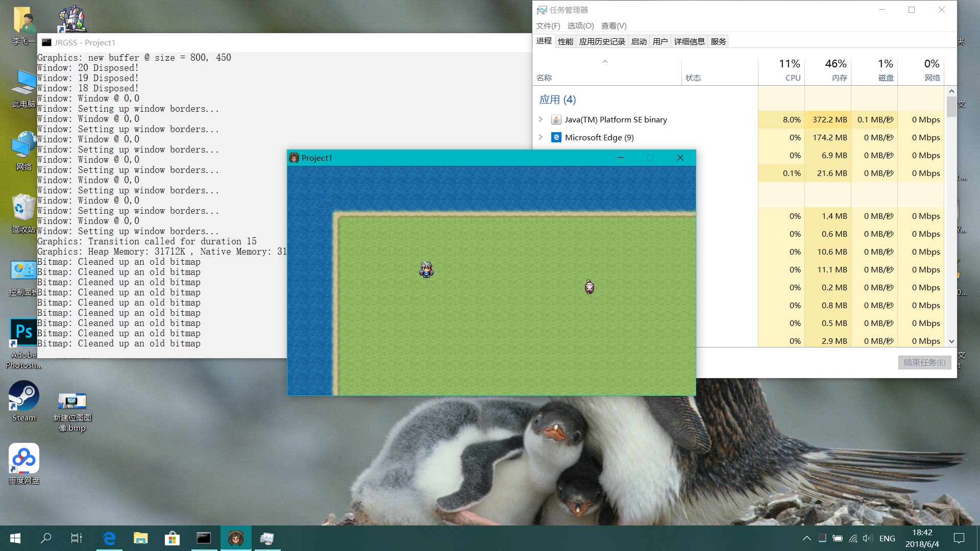The height and width of the screenshot is (551, 980).
Task: Open the 此电脑 desktop icon
Action: point(23,88)
